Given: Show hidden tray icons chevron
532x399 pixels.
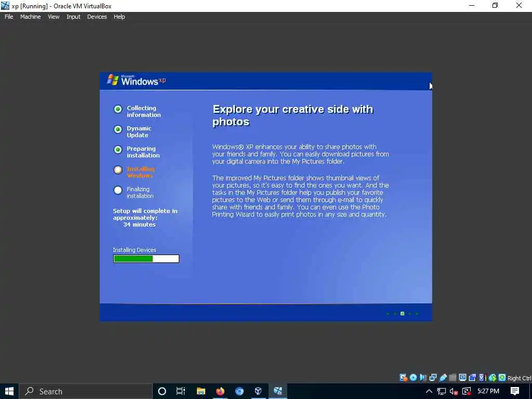Looking at the screenshot, I should pyautogui.click(x=429, y=391).
